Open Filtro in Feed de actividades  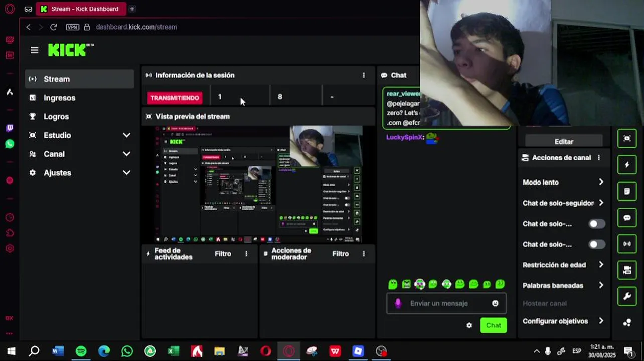pyautogui.click(x=223, y=254)
